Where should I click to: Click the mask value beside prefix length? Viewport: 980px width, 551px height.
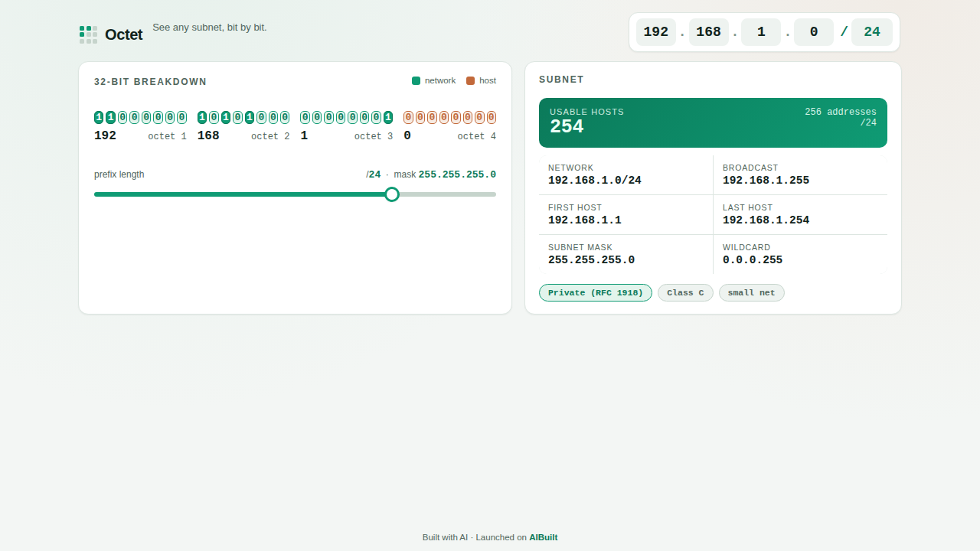(x=457, y=174)
